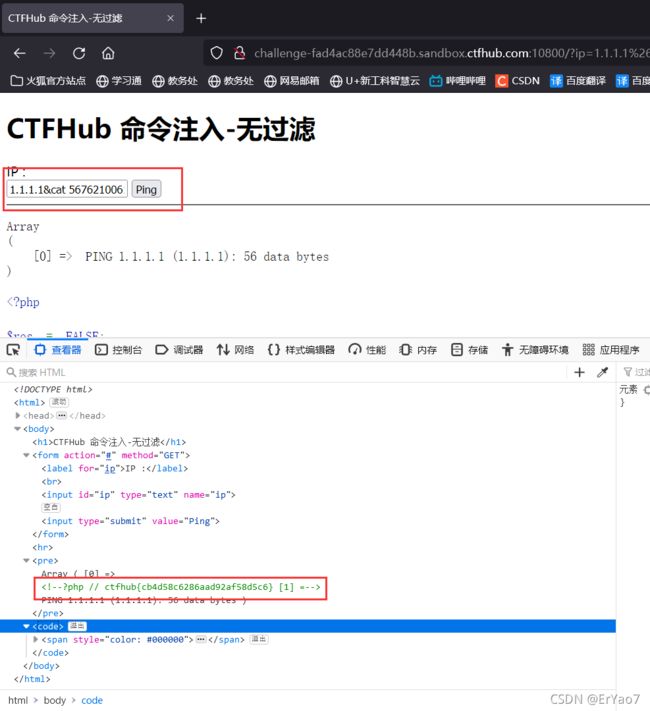This screenshot has height=711, width=650.
Task: Select the input type="submit" element row
Action: coord(130,521)
